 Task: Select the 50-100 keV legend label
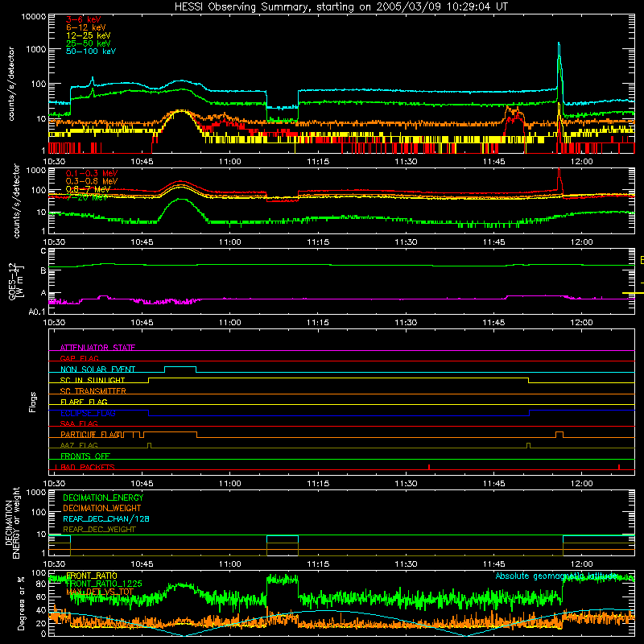coord(91,52)
